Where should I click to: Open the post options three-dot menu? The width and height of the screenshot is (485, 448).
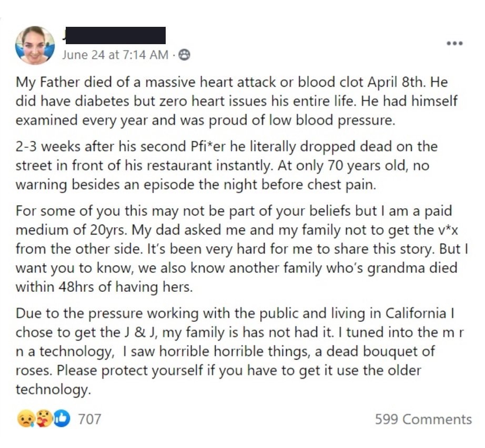(454, 44)
